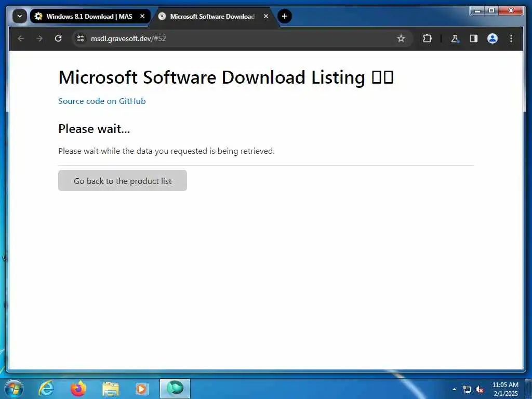The image size is (532, 399).
Task: Open the tab search dropdown arrow
Action: (20, 16)
